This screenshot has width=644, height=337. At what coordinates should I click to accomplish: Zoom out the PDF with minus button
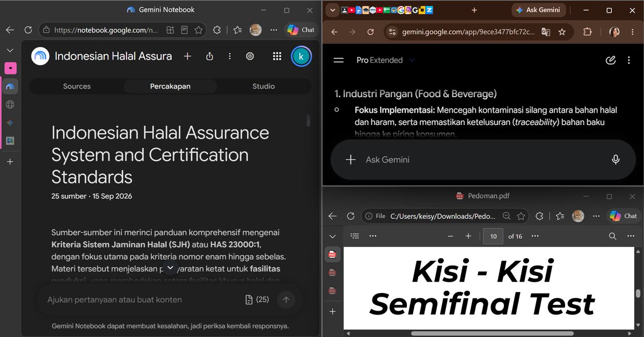(450, 236)
